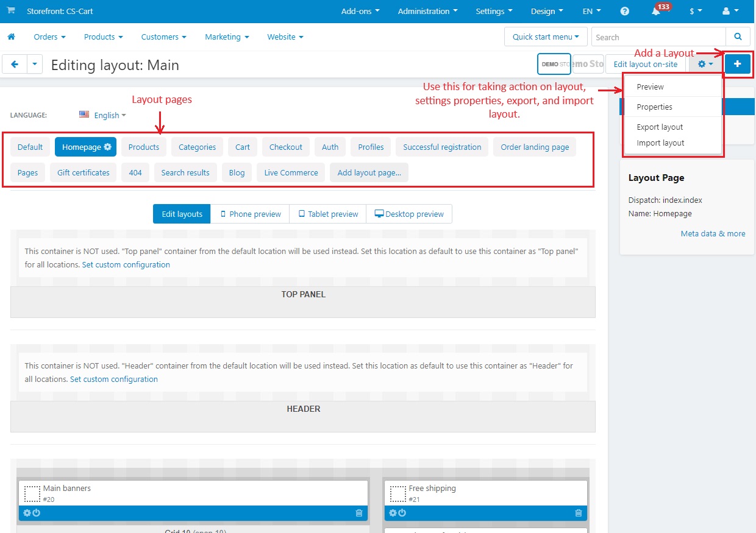Open the Quick start menu
Viewport: 756px width, 533px height.
[546, 37]
